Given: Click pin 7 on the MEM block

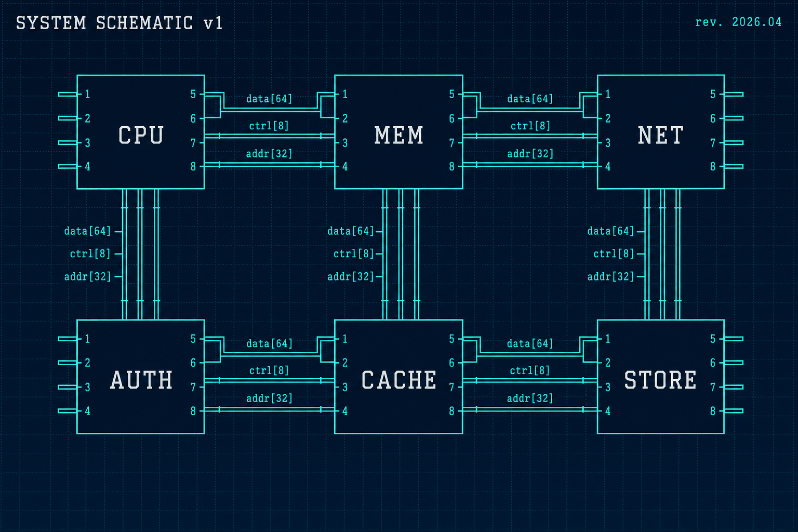Looking at the screenshot, I should click(x=452, y=143).
